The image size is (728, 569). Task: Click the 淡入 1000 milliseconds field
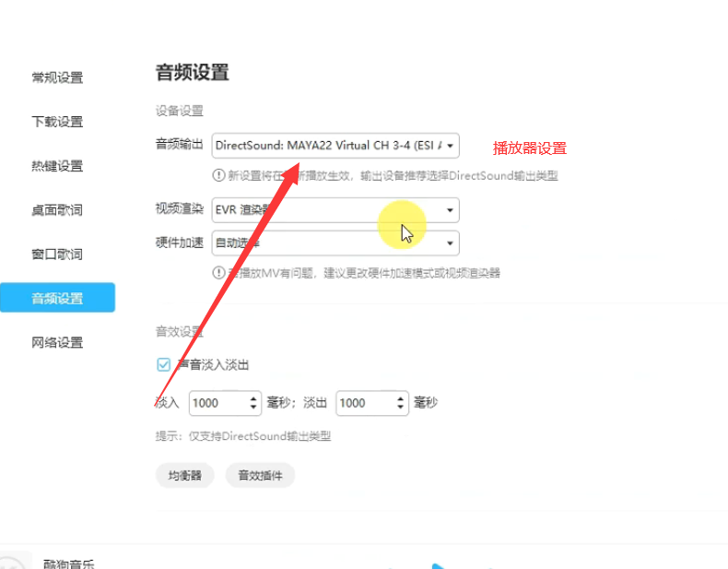224,403
